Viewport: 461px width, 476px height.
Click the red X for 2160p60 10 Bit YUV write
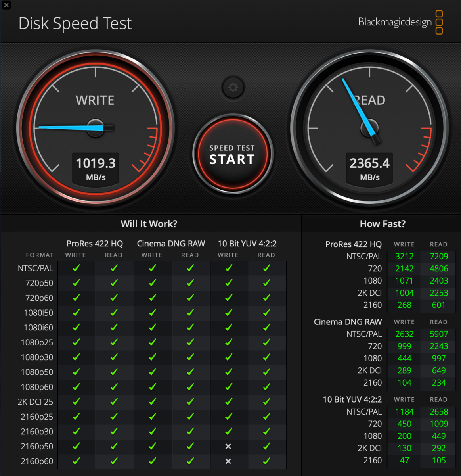(x=228, y=461)
